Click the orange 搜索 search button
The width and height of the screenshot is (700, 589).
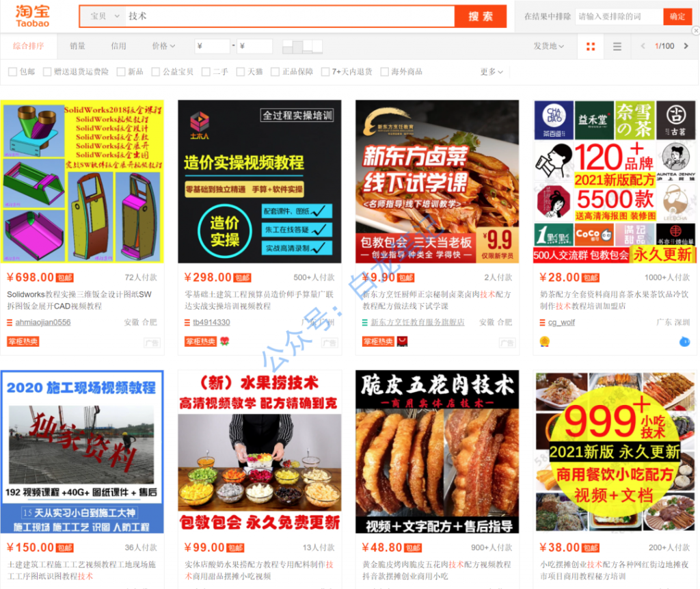coord(481,16)
